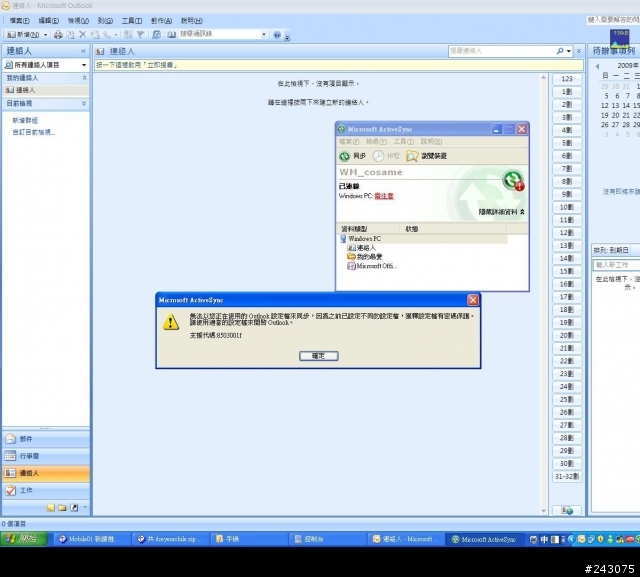The image size is (640, 577).
Task: Open the 說明 menu in Outlook
Action: 191,21
